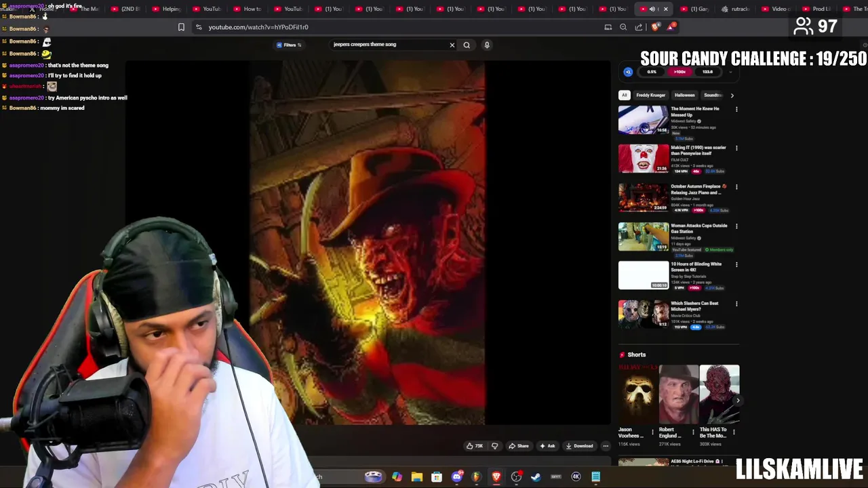The width and height of the screenshot is (868, 488).
Task: Mute the active tab via its speaker icon
Action: [x=652, y=9]
